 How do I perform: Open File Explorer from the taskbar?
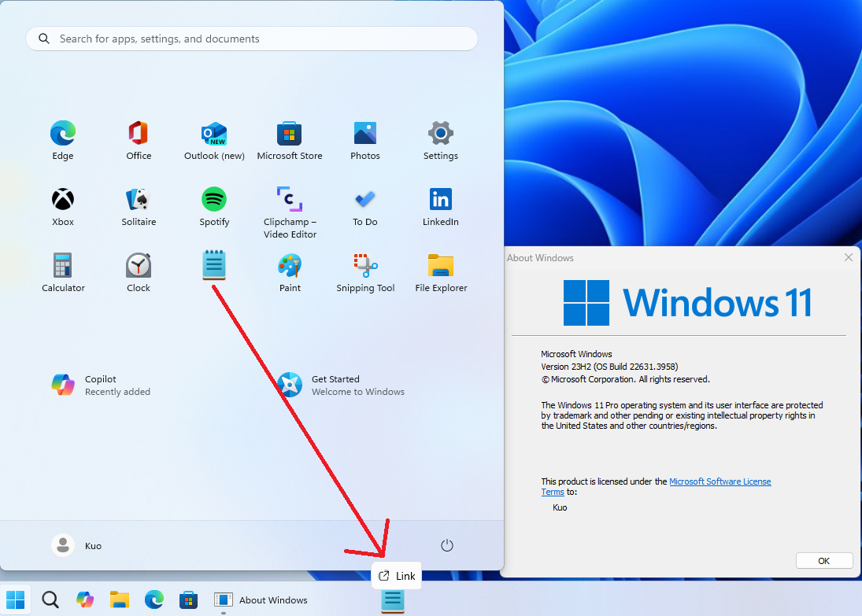click(x=120, y=599)
